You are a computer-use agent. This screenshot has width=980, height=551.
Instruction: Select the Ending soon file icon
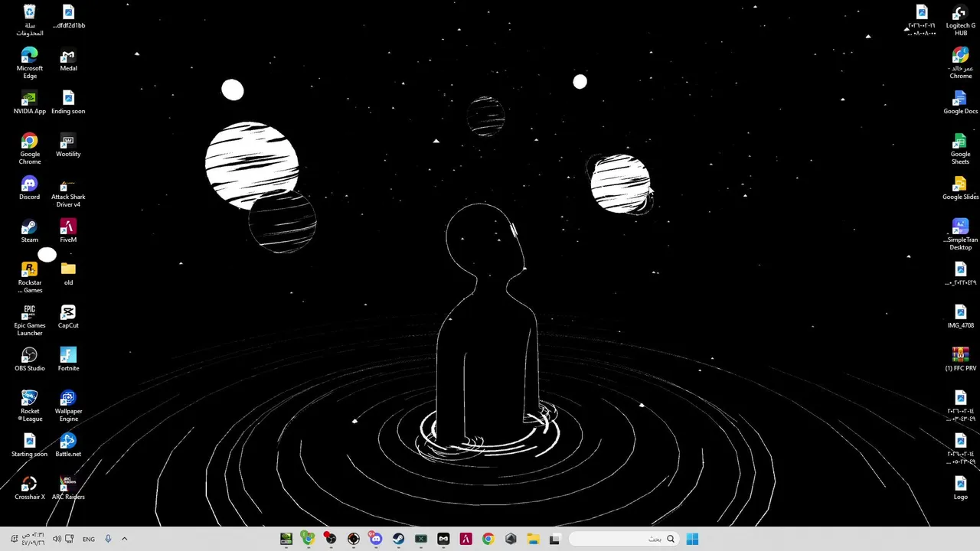coord(68,103)
